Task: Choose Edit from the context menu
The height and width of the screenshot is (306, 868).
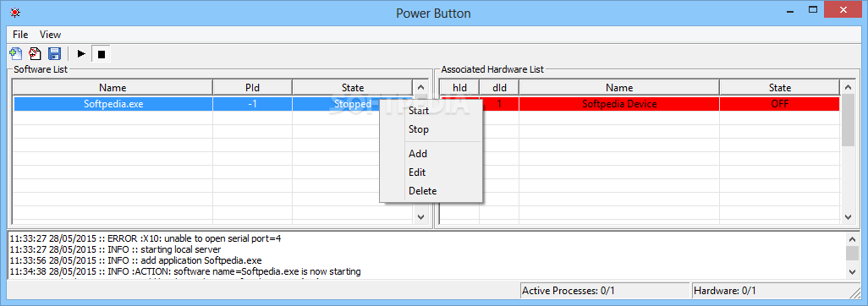Action: click(x=431, y=172)
